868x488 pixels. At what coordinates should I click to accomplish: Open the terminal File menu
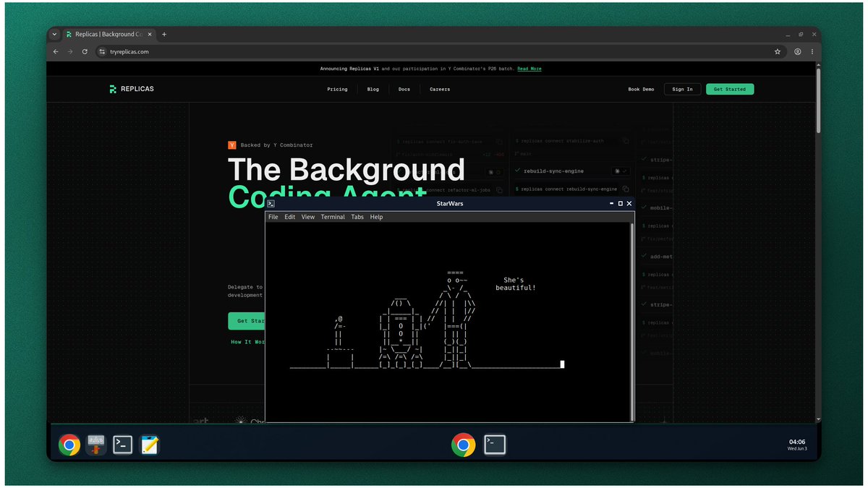[273, 217]
